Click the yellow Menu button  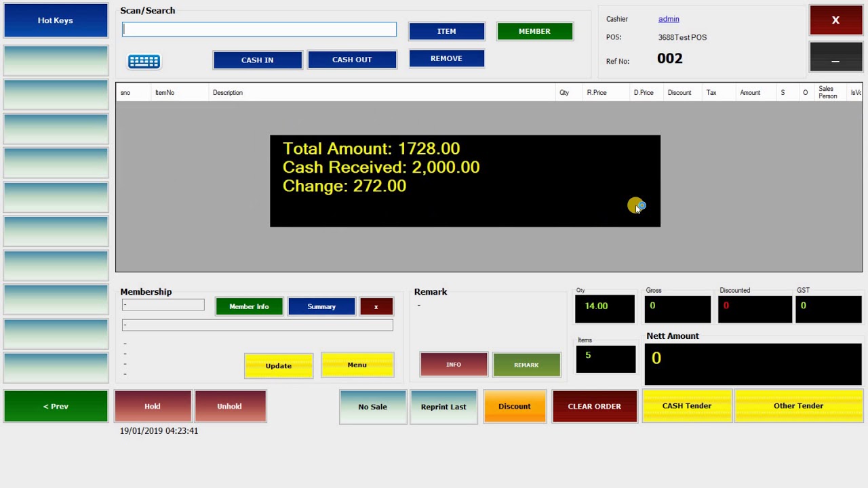357,365
